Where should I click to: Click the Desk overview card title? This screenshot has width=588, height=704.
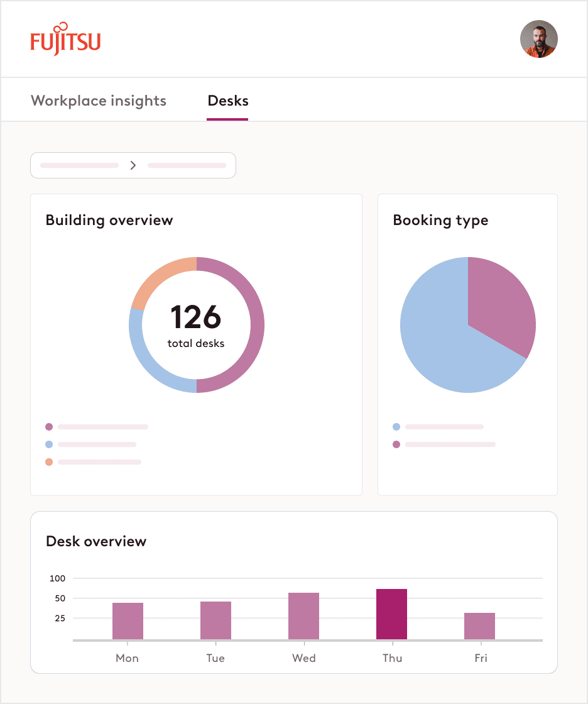click(x=96, y=541)
